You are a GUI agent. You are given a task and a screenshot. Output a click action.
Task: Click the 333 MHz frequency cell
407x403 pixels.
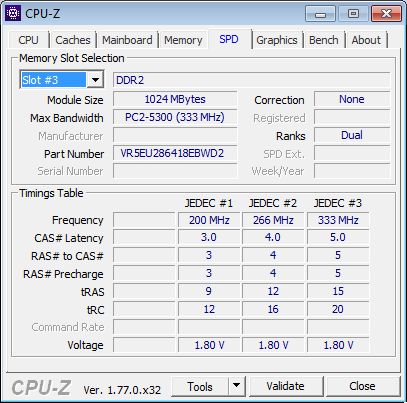(x=338, y=220)
